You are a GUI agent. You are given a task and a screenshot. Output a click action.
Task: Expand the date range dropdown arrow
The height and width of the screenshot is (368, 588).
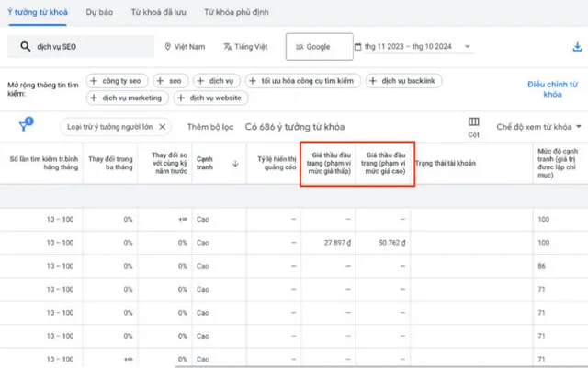468,47
